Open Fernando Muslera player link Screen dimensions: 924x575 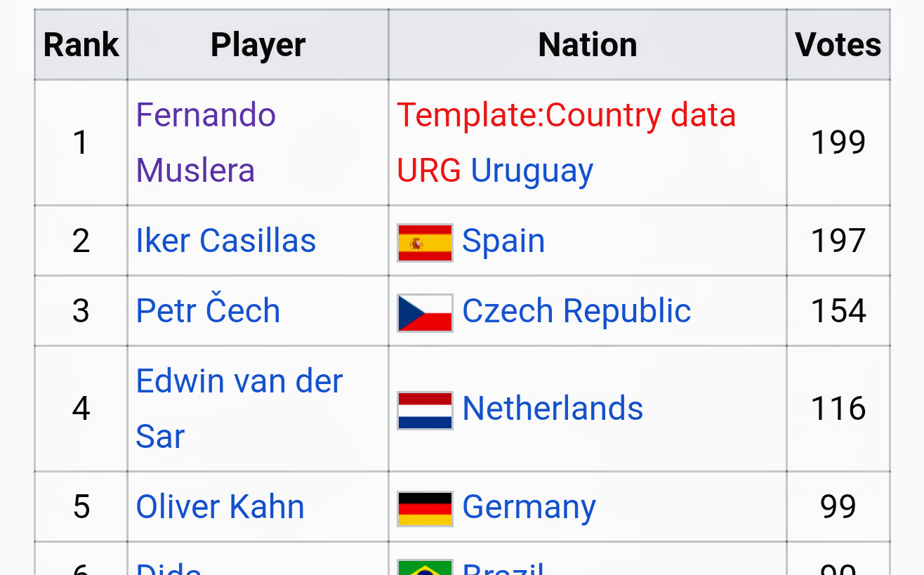pos(205,143)
